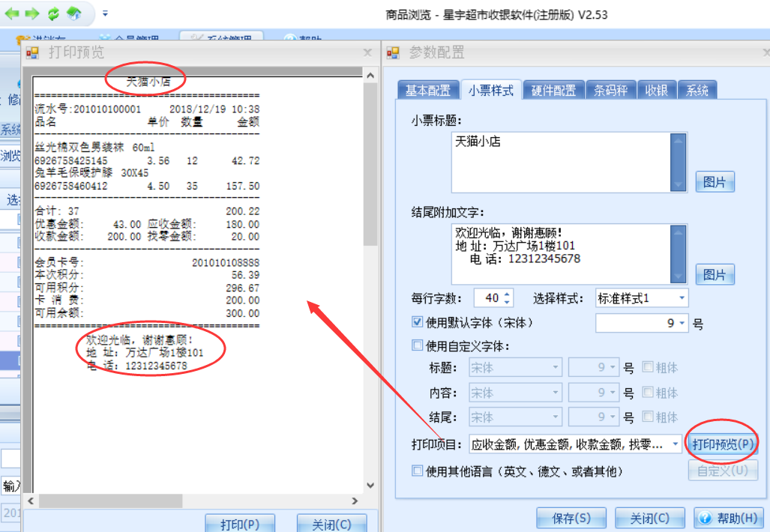Image resolution: width=770 pixels, height=532 pixels.
Task: Open the quick access customize arrow
Action: point(105,13)
